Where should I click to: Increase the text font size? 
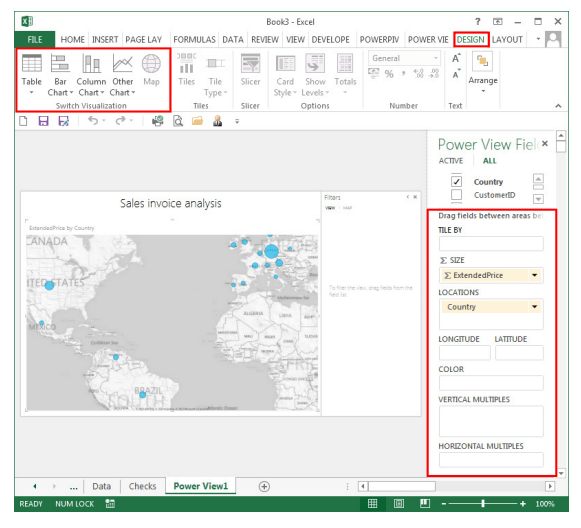pyautogui.click(x=456, y=58)
